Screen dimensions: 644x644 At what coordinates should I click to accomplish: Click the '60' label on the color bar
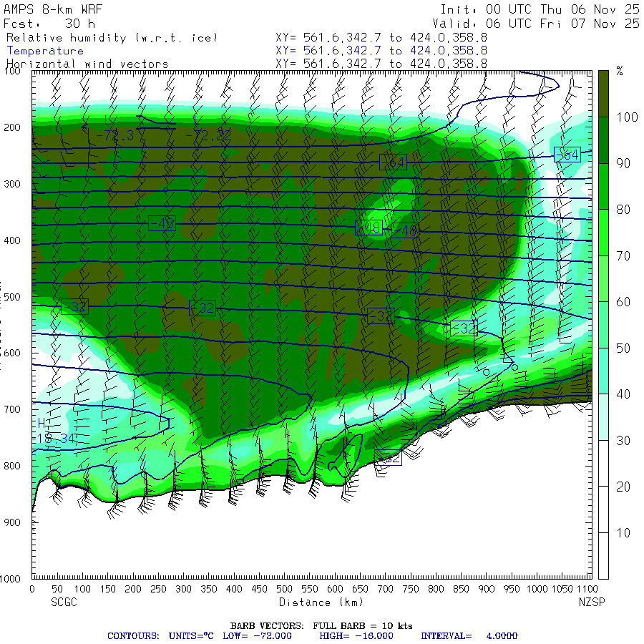[623, 302]
